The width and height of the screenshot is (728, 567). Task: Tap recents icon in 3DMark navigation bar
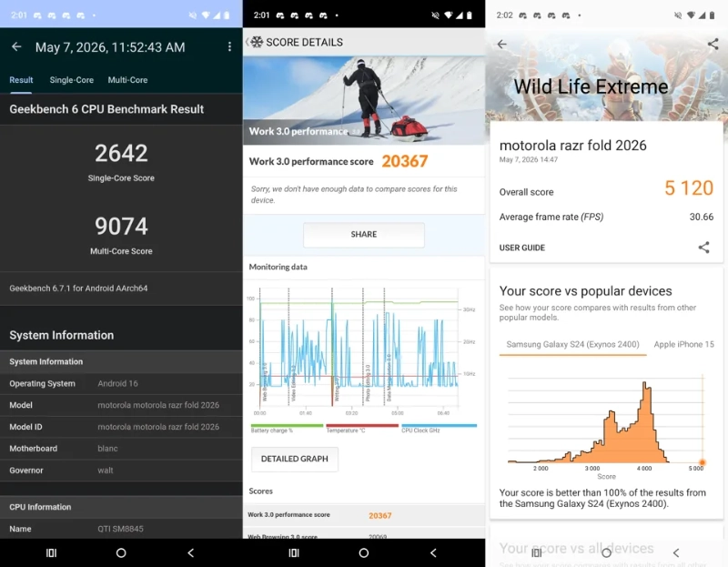tap(537, 552)
